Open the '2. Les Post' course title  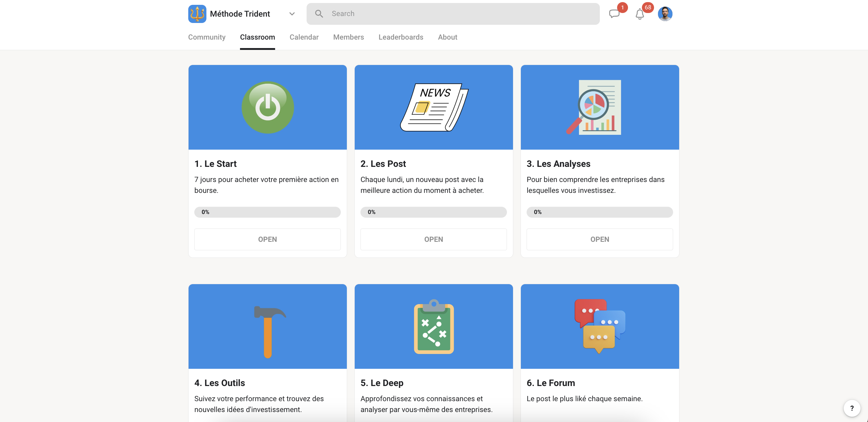tap(383, 164)
